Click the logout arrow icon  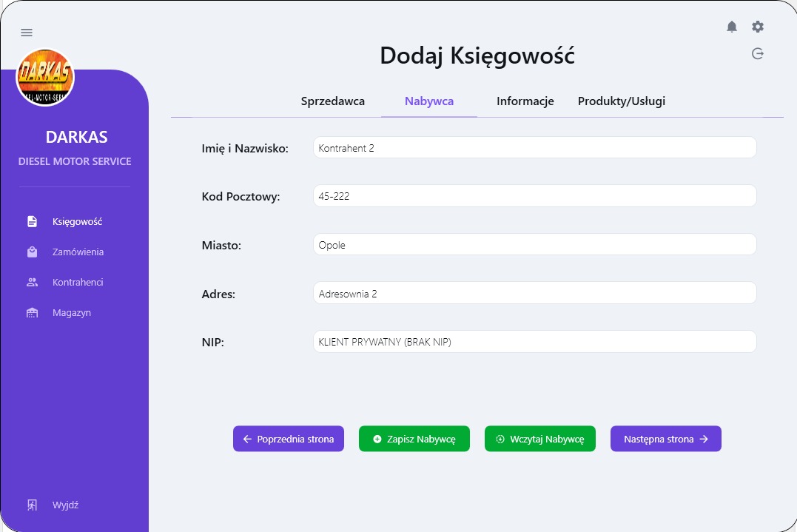[757, 53]
